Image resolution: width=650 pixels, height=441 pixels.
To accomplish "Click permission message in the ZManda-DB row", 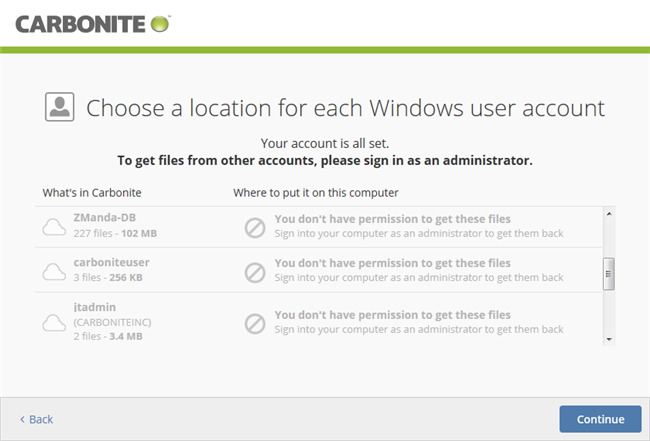I will tap(419, 226).
